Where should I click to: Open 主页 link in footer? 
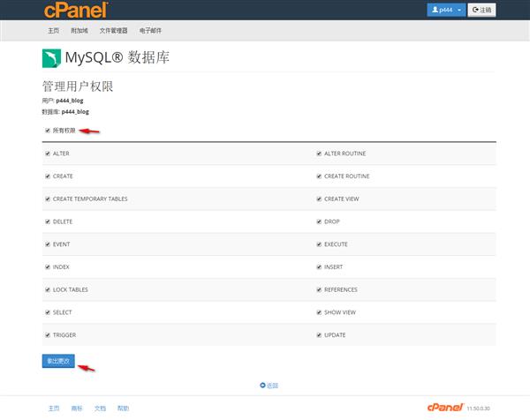pos(54,409)
